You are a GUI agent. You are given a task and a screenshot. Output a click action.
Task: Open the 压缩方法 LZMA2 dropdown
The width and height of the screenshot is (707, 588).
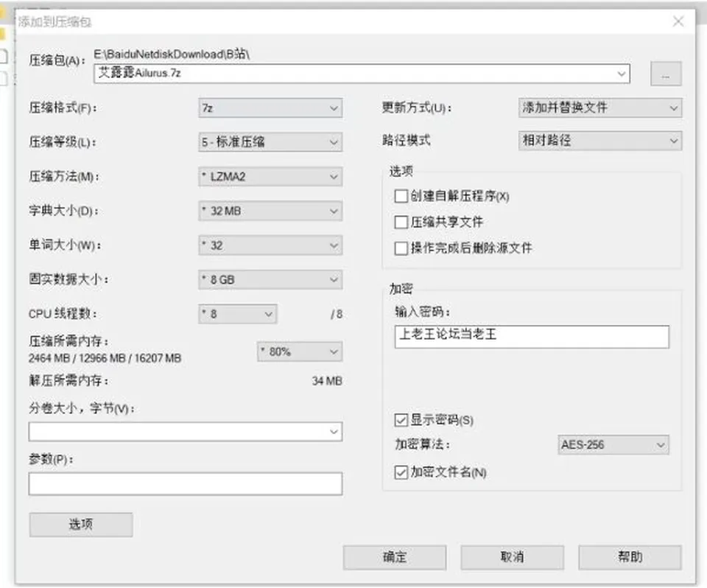270,176
